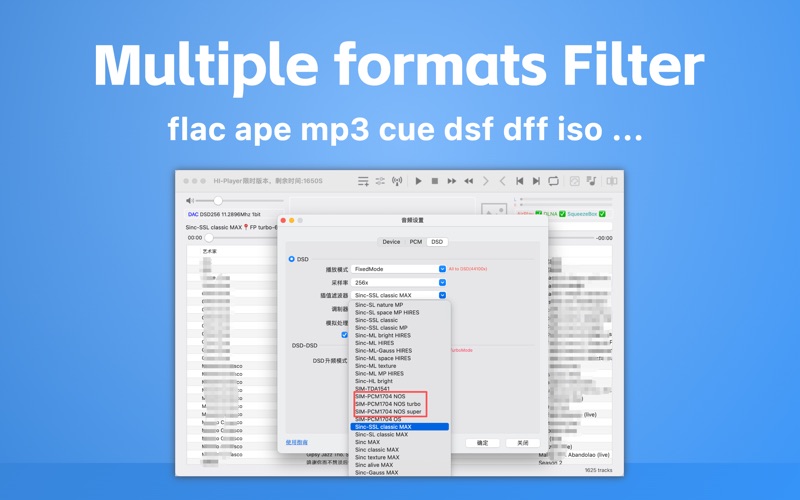Choose Sinc-ML bright HIRES filter
Viewport: 800px width, 500px height.
click(383, 335)
